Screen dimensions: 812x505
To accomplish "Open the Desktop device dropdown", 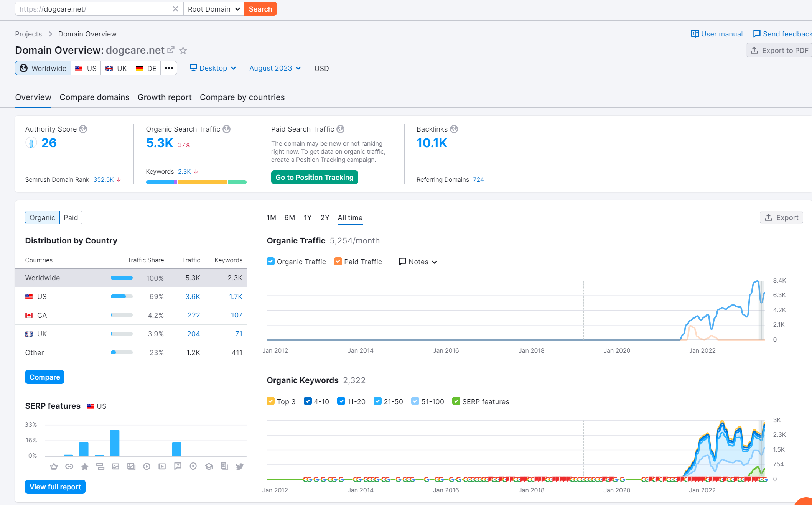I will click(x=213, y=68).
